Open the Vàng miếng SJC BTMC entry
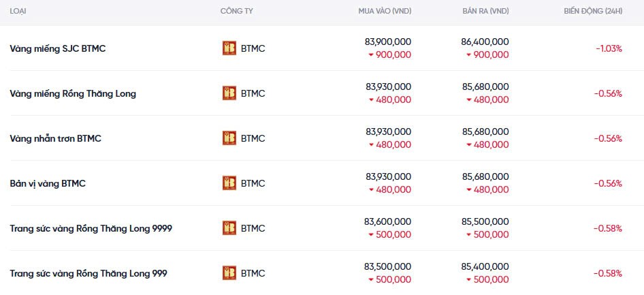 pos(58,48)
